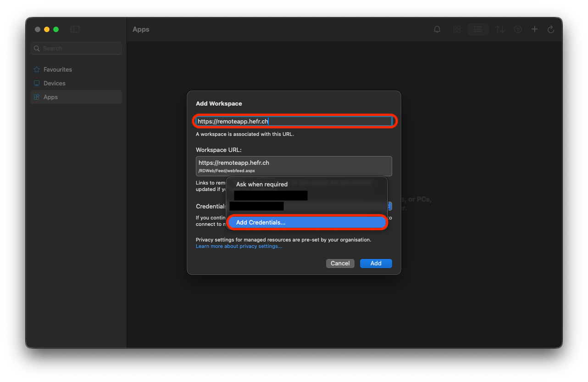Toggle the sidebar visibility
Image resolution: width=588 pixels, height=382 pixels.
[x=75, y=29]
